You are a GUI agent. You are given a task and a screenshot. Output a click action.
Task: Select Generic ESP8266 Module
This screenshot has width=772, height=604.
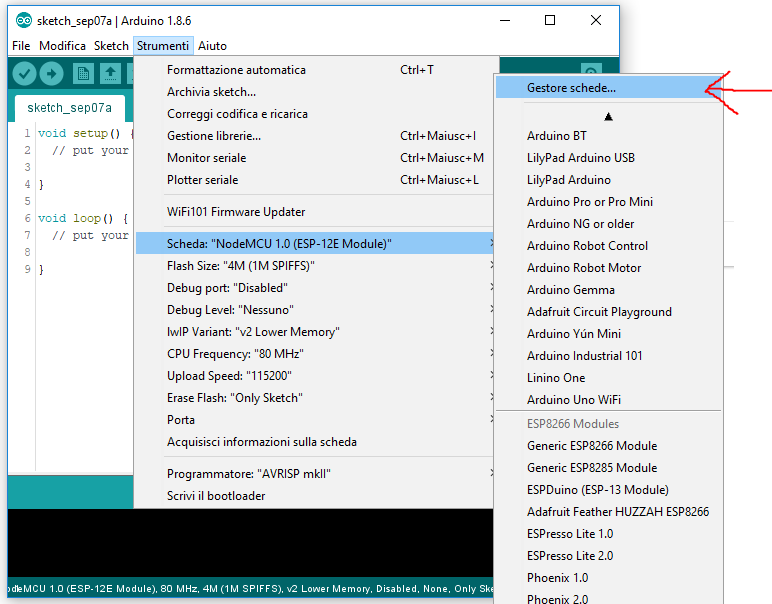(x=609, y=446)
